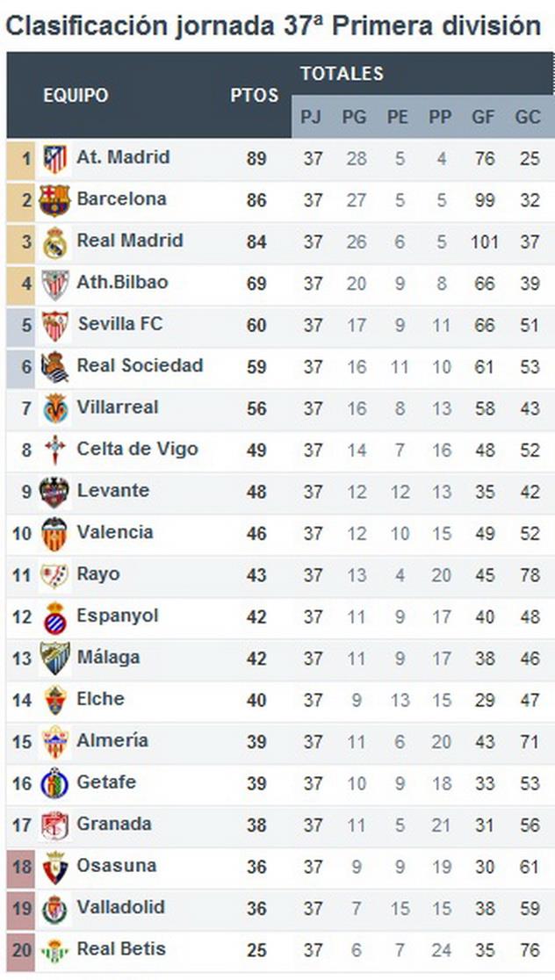This screenshot has height=980, width=555.
Task: Click the Getafe club crest
Action: point(54,783)
